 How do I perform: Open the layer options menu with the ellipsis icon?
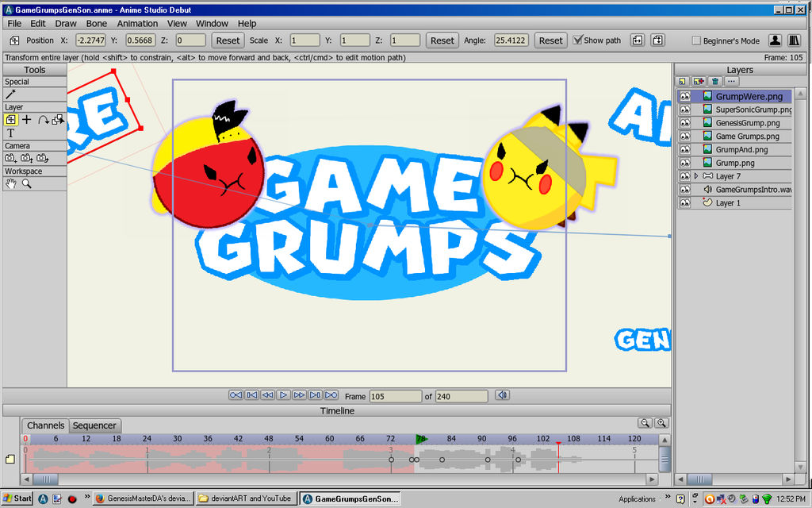point(731,81)
